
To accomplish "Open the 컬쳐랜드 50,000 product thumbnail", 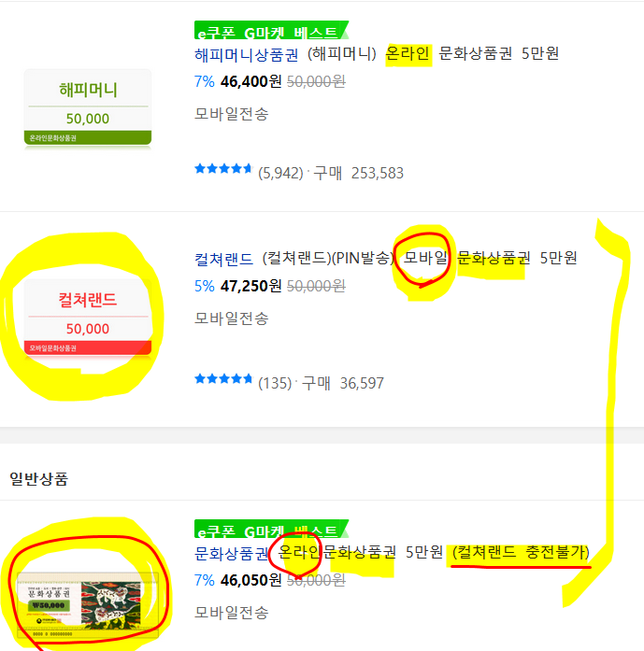I will click(88, 318).
